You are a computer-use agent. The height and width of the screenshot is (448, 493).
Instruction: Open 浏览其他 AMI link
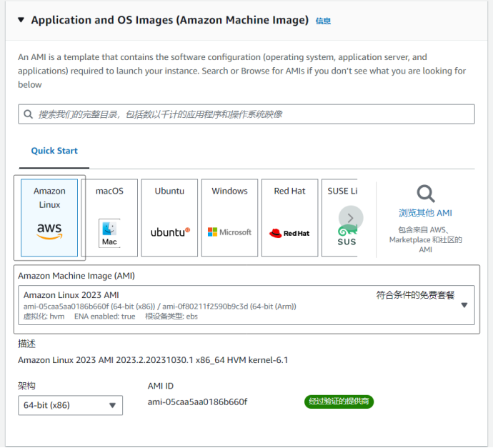pyautogui.click(x=425, y=213)
